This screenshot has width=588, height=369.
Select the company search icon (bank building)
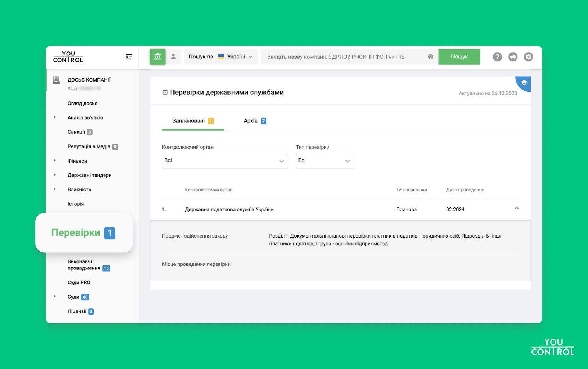[x=158, y=57]
